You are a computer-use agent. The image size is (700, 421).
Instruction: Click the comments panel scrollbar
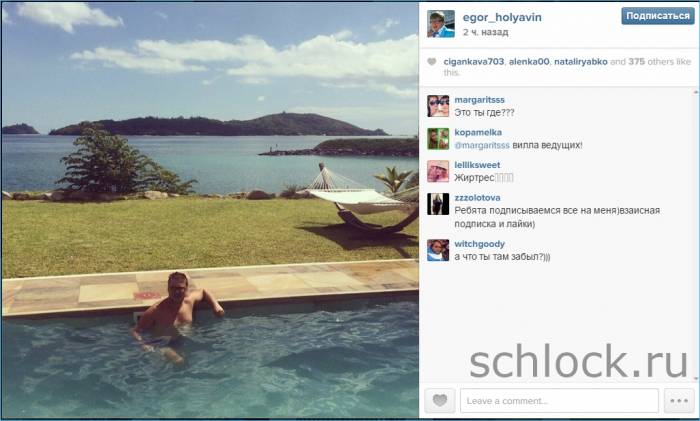pos(696,235)
